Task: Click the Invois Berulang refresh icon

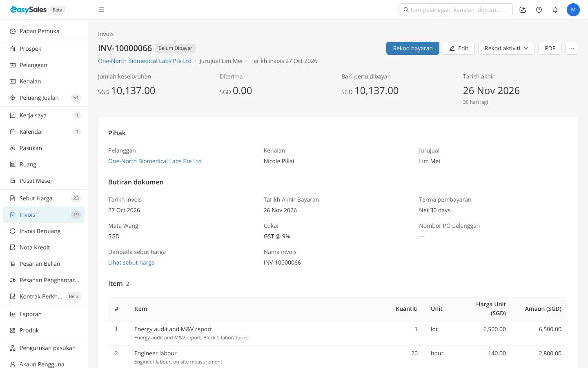Action: [x=13, y=231]
